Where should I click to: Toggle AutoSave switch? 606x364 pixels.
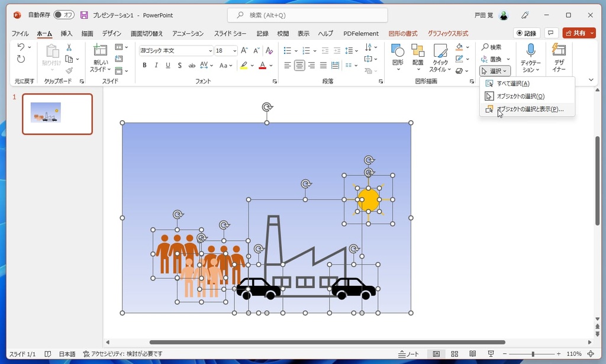click(x=64, y=15)
